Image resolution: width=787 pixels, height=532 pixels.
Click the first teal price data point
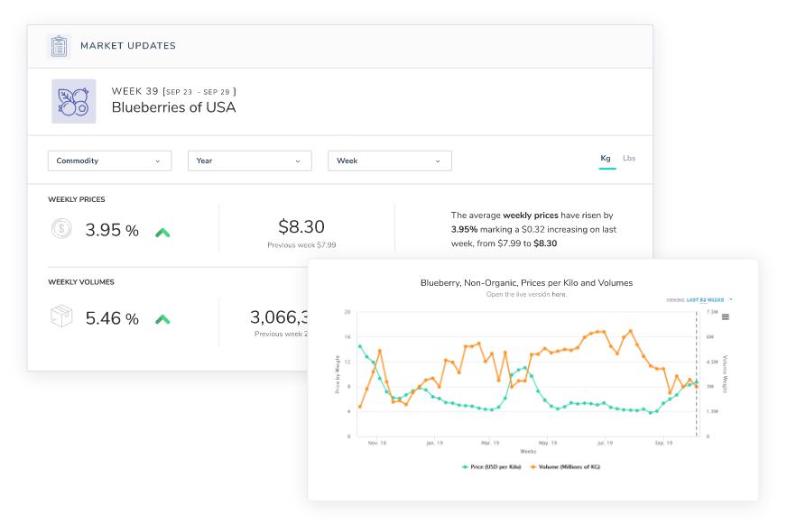[x=360, y=346]
